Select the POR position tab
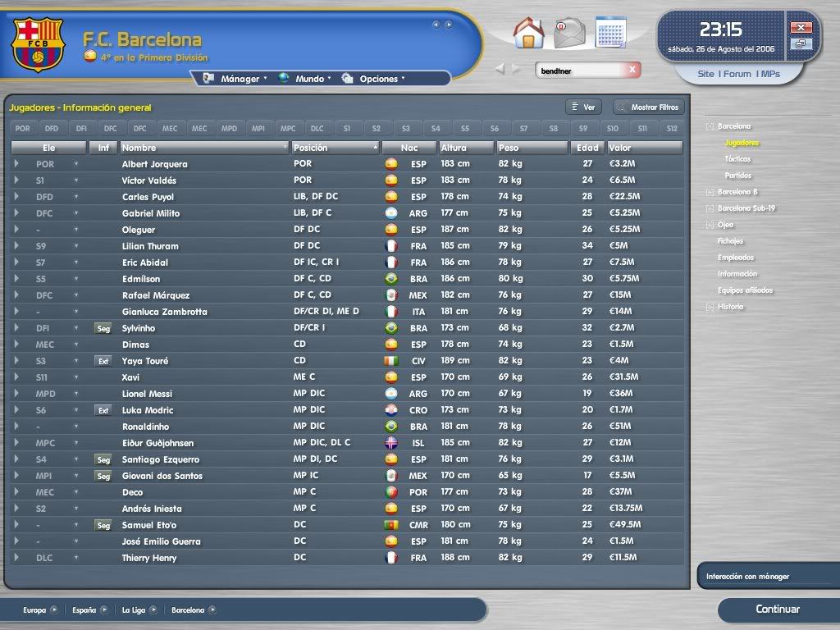 point(22,129)
